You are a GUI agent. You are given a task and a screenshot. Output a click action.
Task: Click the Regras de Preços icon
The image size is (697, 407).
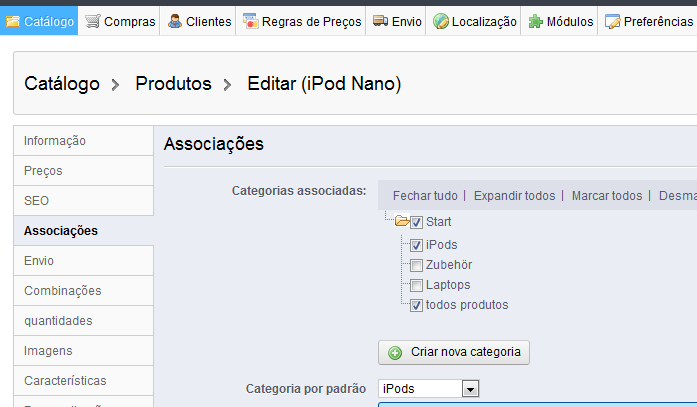(250, 21)
